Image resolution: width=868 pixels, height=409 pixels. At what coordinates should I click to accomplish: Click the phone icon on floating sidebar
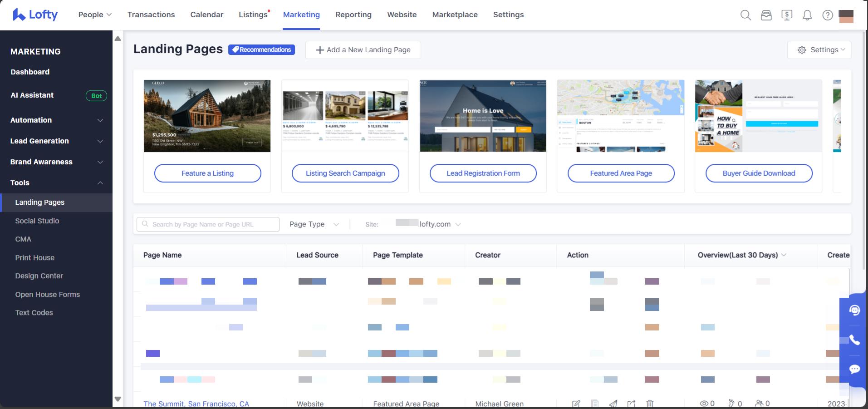(854, 340)
